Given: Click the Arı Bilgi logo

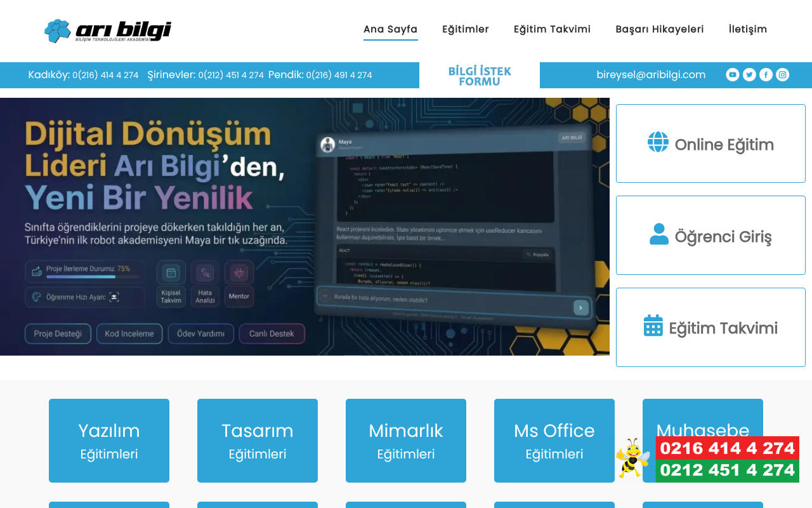Looking at the screenshot, I should click(x=108, y=30).
